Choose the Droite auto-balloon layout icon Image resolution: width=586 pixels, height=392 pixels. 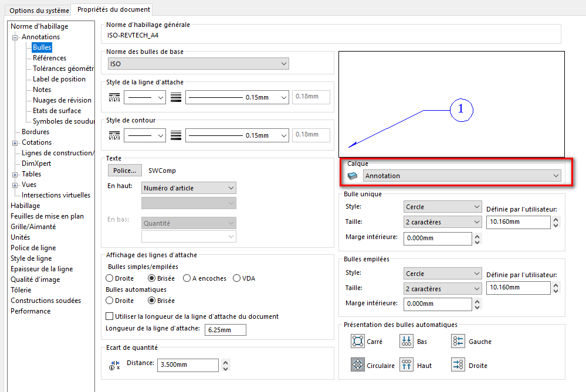tap(458, 365)
